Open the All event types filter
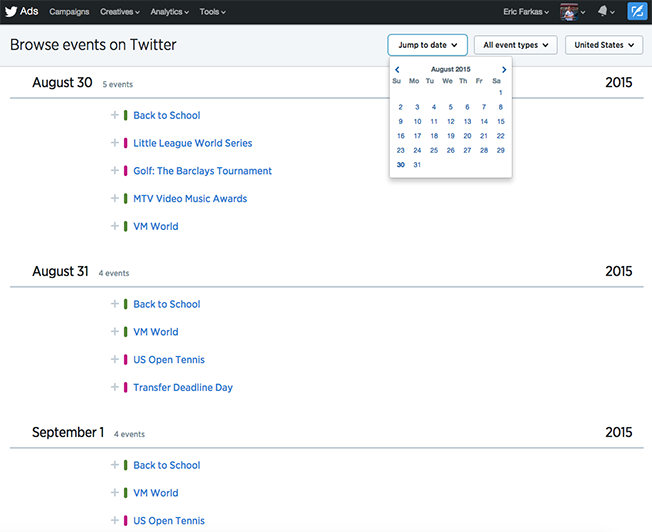This screenshot has width=652, height=532. pyautogui.click(x=515, y=45)
